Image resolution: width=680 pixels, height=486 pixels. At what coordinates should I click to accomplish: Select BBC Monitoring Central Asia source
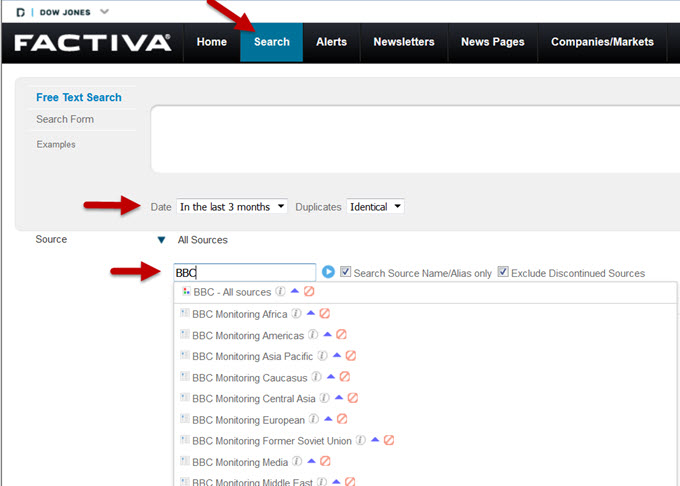click(x=254, y=399)
